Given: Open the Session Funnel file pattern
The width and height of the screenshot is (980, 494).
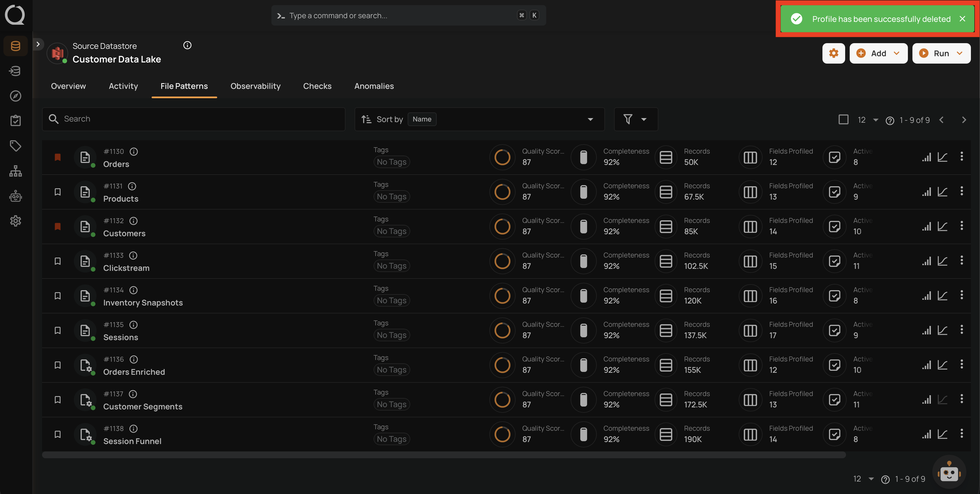Looking at the screenshot, I should [132, 441].
